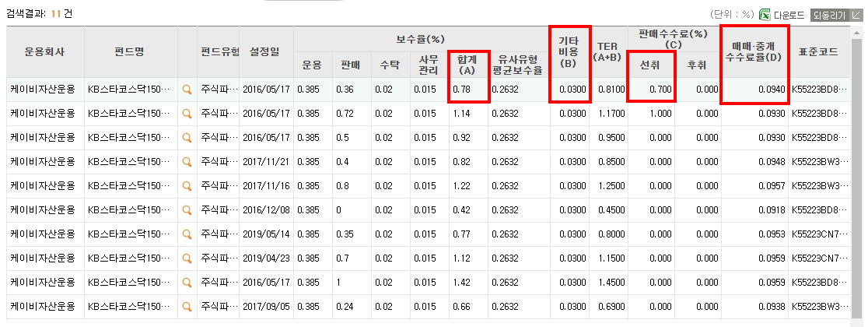Select the 판매 fee value 0.24 cell

pyautogui.click(x=351, y=307)
